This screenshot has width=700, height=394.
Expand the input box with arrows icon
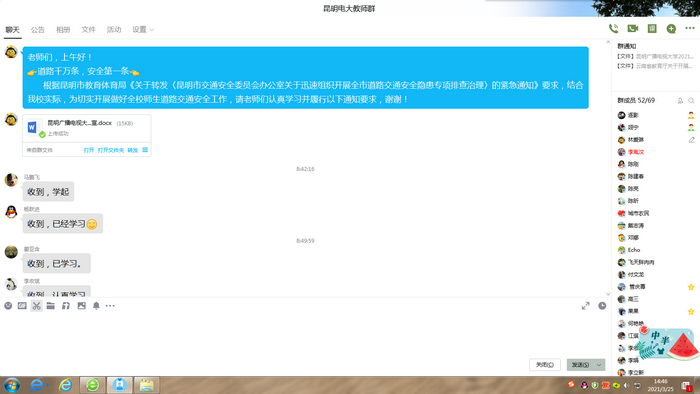pos(586,306)
